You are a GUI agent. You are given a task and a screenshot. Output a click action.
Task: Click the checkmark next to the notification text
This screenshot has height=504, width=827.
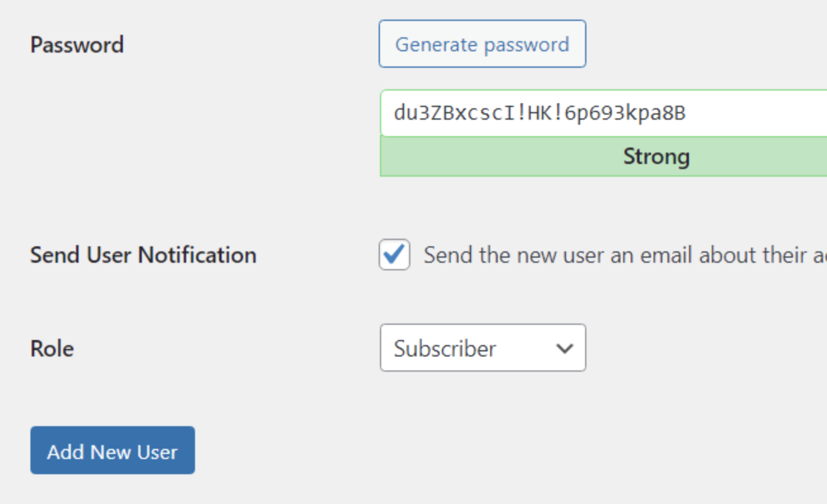(394, 255)
